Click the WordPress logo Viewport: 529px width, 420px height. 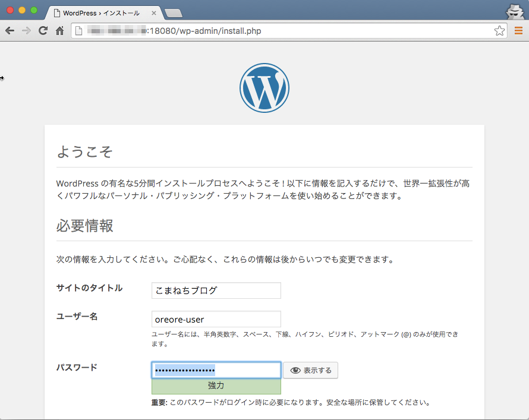264,88
